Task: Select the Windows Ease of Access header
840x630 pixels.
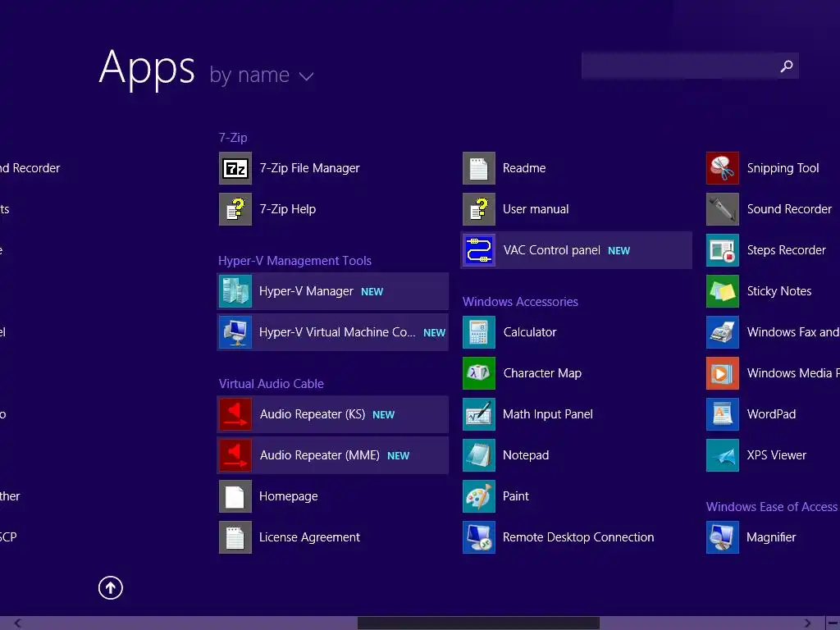Action: 771,507
